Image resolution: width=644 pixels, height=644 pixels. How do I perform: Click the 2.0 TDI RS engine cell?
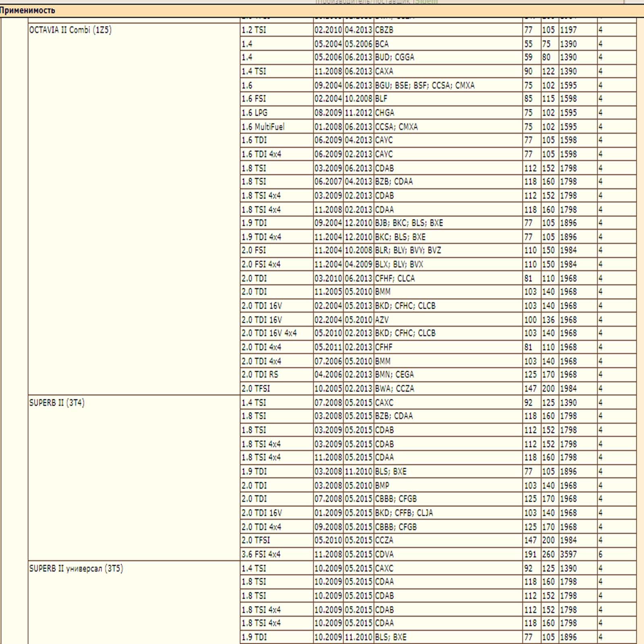tap(277, 375)
